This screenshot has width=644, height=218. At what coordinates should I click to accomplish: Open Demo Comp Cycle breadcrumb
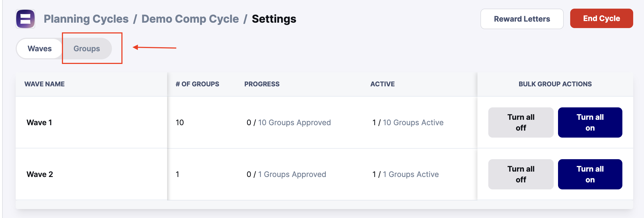pyautogui.click(x=190, y=19)
